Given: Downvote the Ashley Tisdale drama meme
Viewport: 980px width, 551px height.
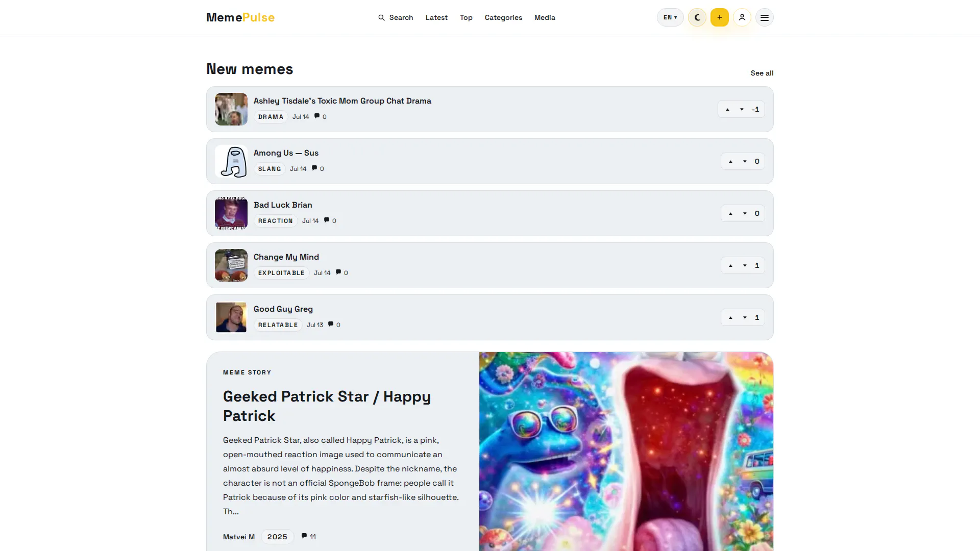Looking at the screenshot, I should [742, 109].
